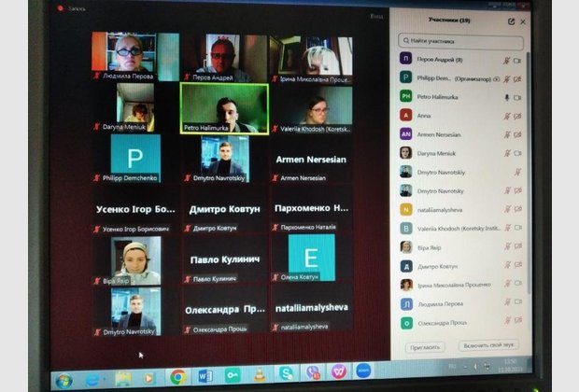The height and width of the screenshot is (392, 579).
Task: Select Philipp Dem... organizer in participant list
Action: point(439,77)
